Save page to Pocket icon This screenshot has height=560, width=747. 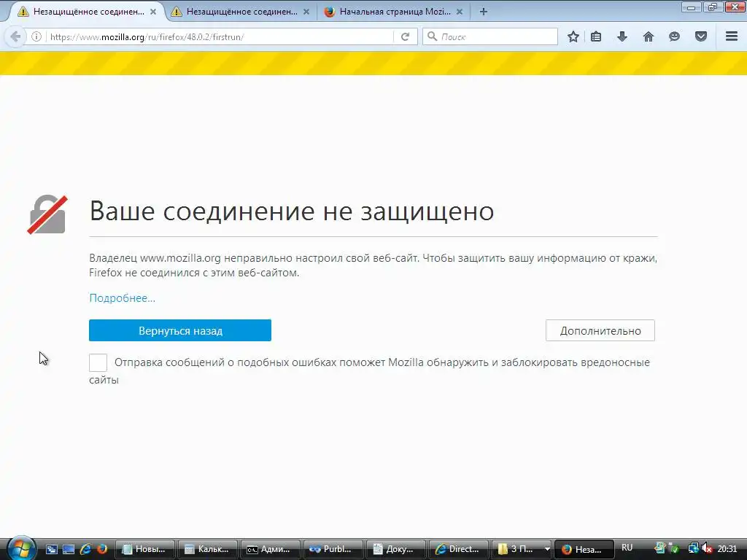[701, 36]
